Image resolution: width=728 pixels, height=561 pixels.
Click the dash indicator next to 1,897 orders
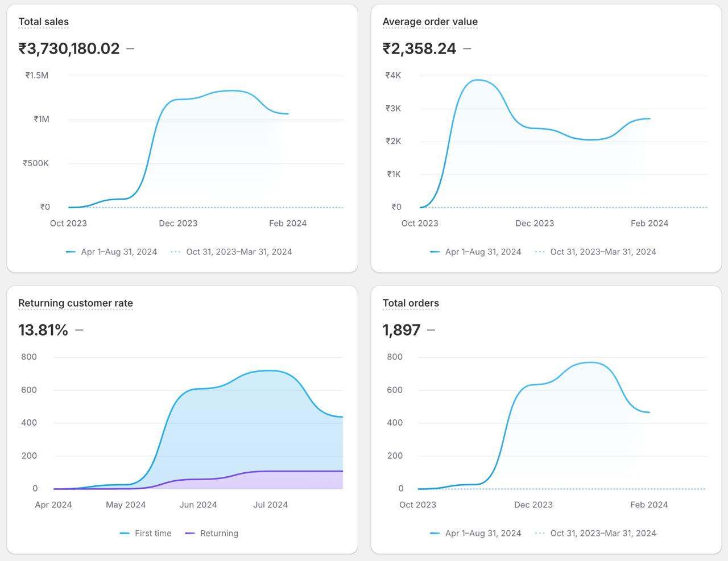[431, 330]
